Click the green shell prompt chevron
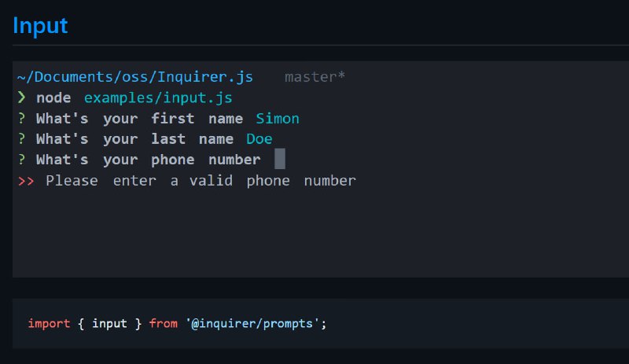The image size is (629, 364). coord(22,97)
